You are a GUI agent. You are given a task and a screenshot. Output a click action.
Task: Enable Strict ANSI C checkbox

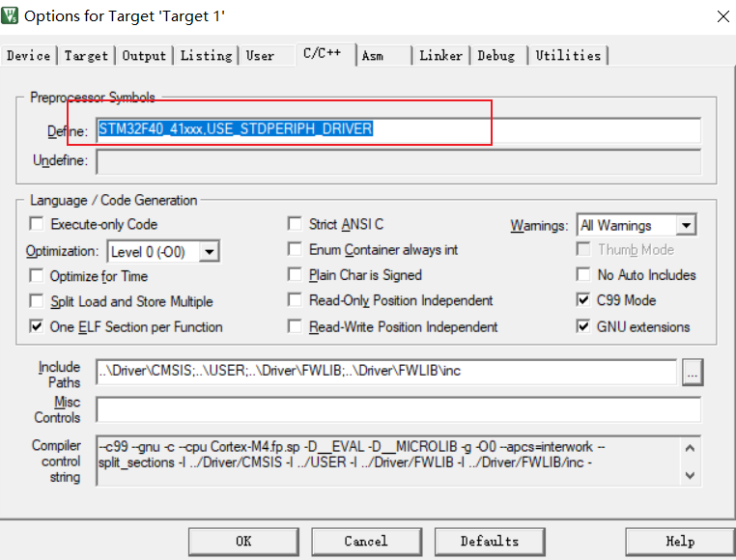pyautogui.click(x=295, y=223)
